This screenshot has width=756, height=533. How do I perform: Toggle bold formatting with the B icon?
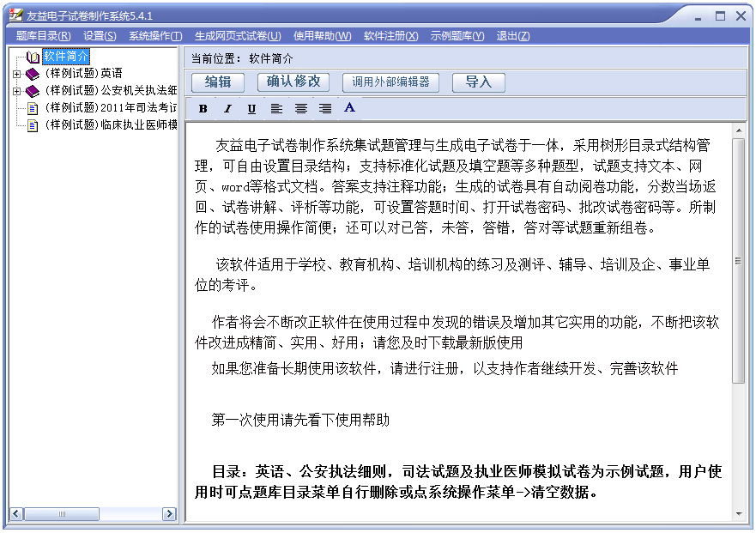pyautogui.click(x=203, y=108)
